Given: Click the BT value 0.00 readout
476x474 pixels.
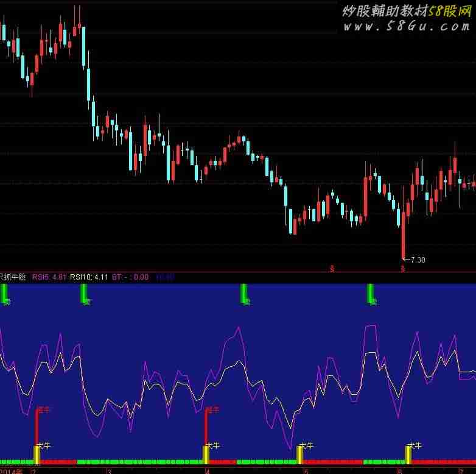Looking at the screenshot, I should 141,277.
